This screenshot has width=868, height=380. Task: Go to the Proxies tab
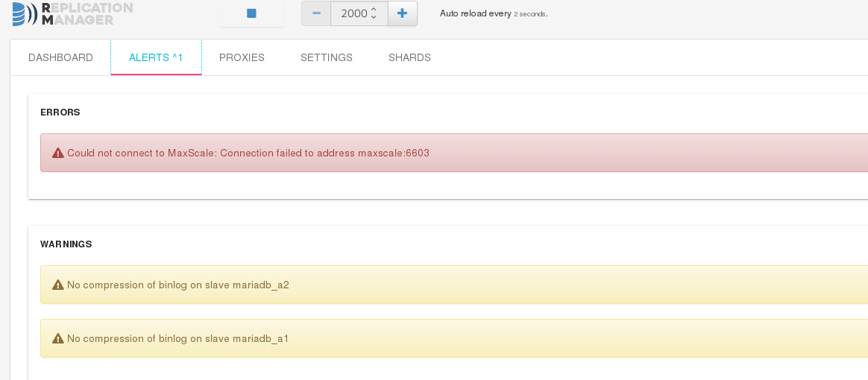click(242, 57)
